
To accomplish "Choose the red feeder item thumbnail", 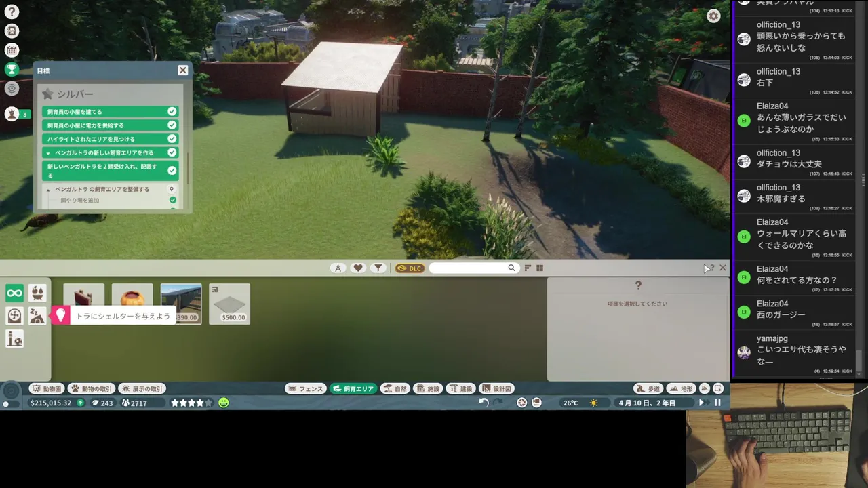I will click(x=84, y=295).
